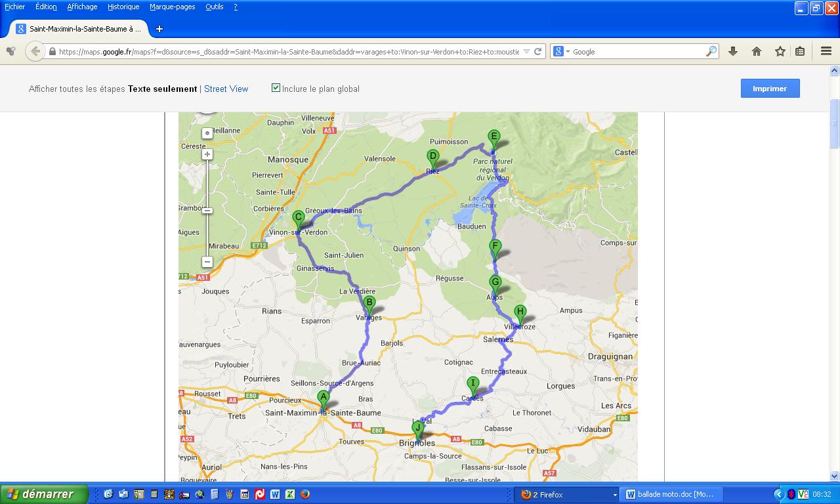
Task: Toggle 'Inclure le plan global' checkbox
Action: tap(276, 88)
